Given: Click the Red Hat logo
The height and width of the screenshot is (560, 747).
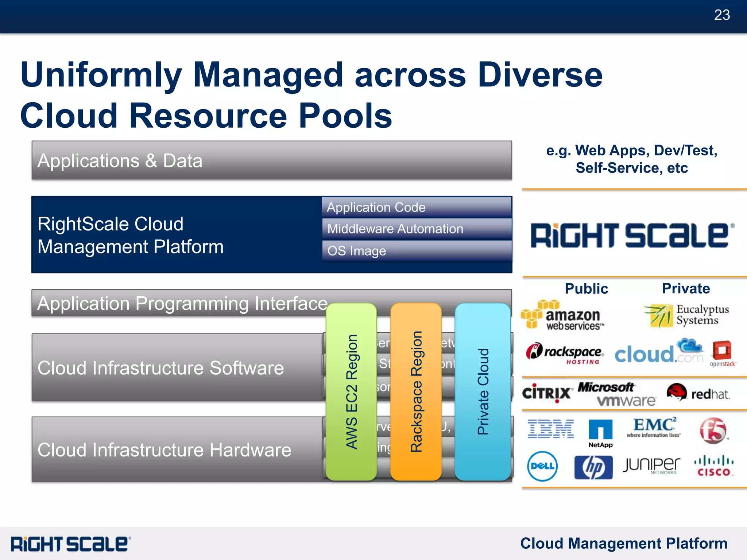Looking at the screenshot, I should coord(698,393).
